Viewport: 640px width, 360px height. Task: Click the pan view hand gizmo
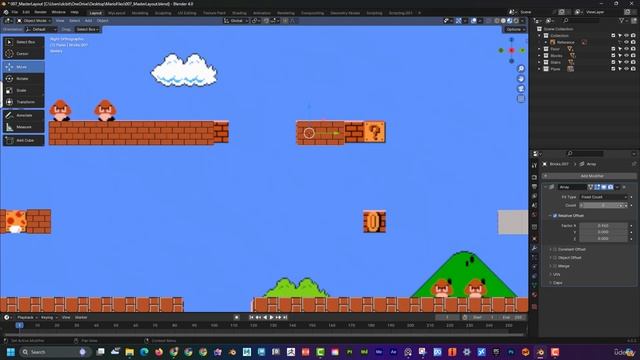pos(521,79)
